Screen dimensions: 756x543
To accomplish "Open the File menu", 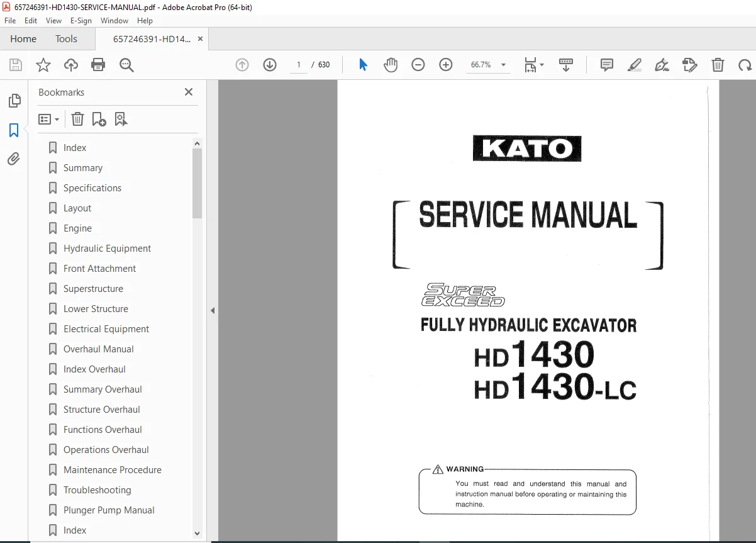I will click(10, 21).
